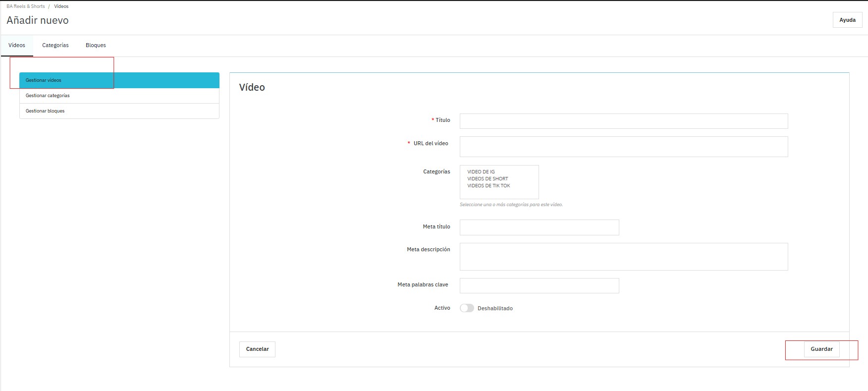Select the Vídeos tab
The image size is (868, 391).
17,45
